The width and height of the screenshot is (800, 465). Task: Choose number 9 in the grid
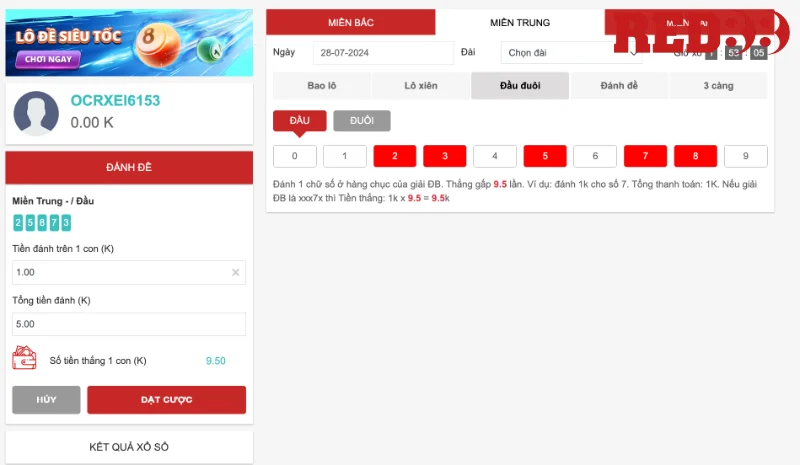(x=745, y=156)
